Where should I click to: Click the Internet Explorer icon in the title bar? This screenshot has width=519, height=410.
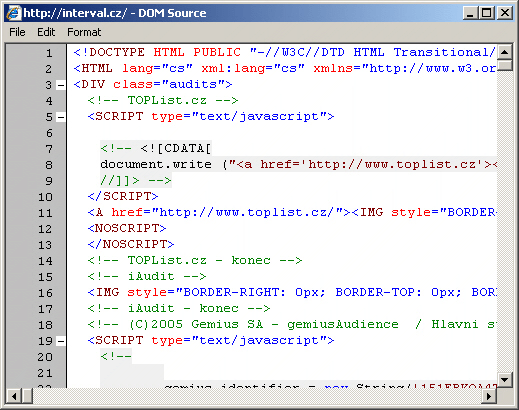[x=14, y=13]
